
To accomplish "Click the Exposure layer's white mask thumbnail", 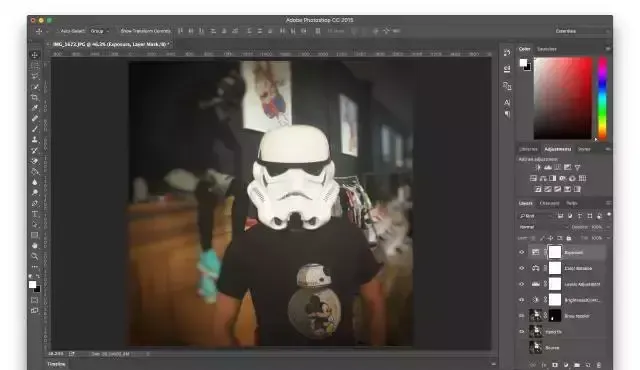I will (x=555, y=252).
